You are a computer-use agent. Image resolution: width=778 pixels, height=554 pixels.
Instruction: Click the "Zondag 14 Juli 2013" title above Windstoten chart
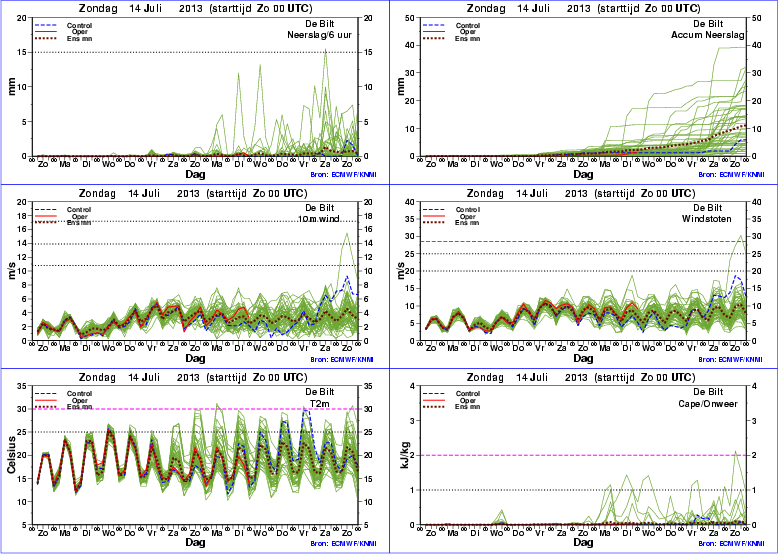(x=525, y=193)
